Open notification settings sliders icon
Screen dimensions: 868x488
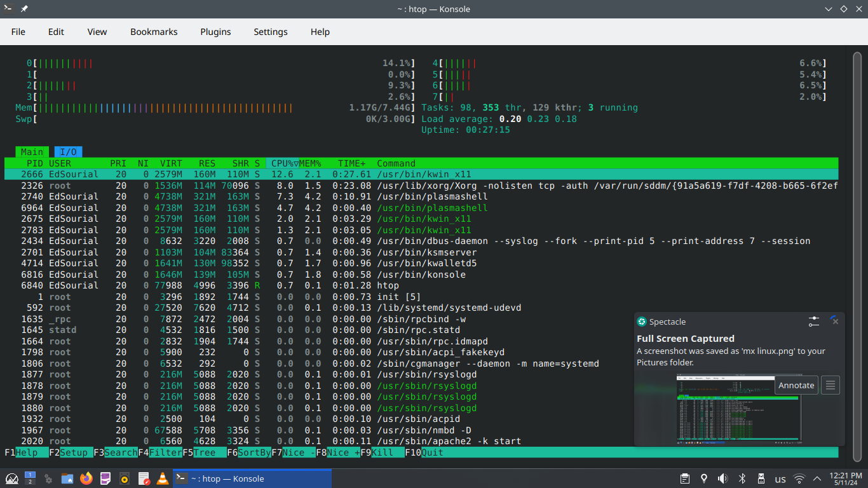click(814, 322)
